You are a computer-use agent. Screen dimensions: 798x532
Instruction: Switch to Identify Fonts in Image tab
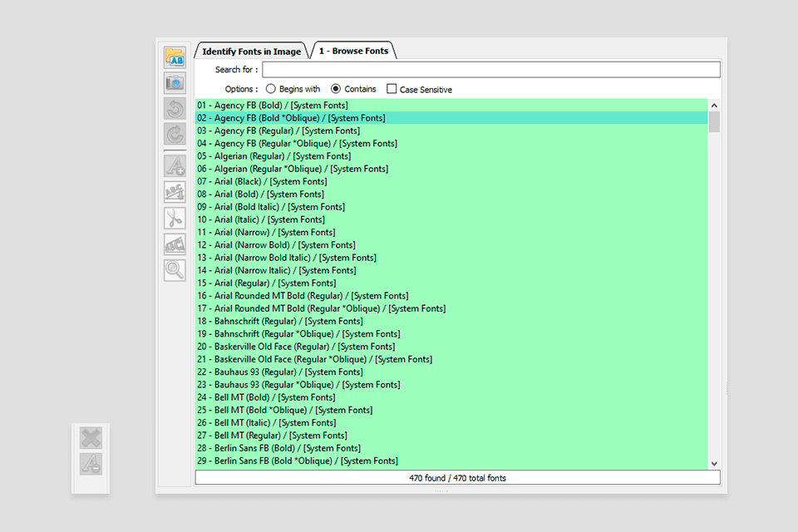coord(251,52)
